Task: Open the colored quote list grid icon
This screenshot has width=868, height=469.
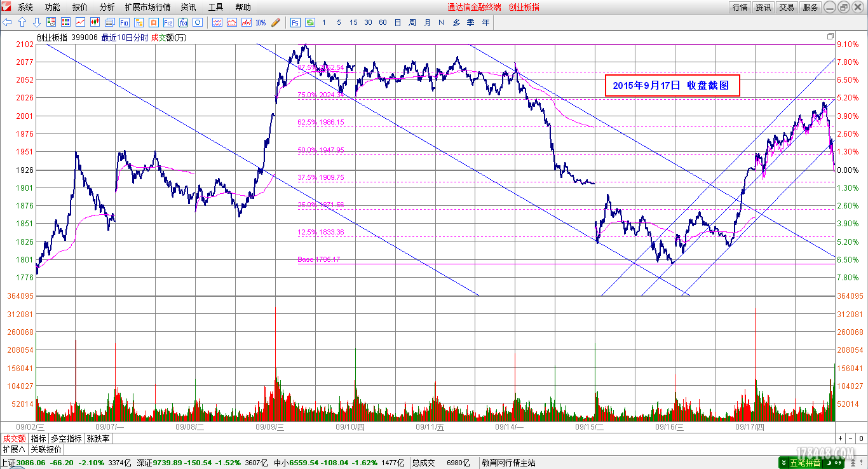Action: 65,22
